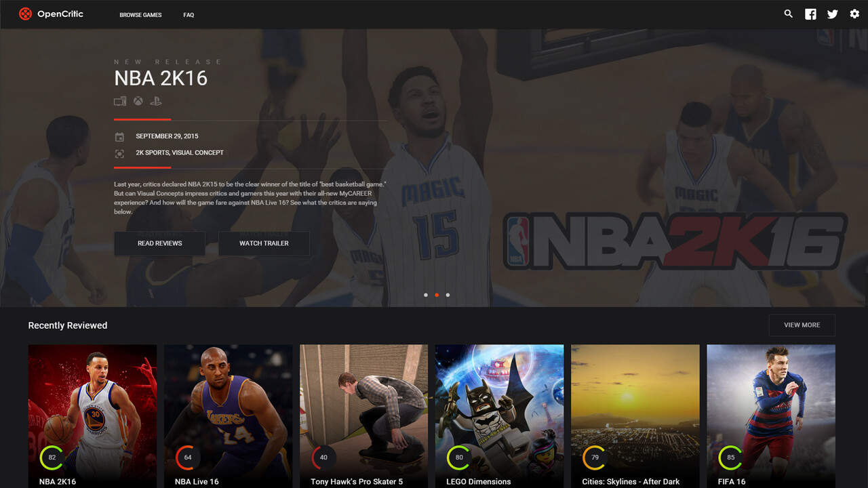Click the Watch Trailer button

(264, 243)
